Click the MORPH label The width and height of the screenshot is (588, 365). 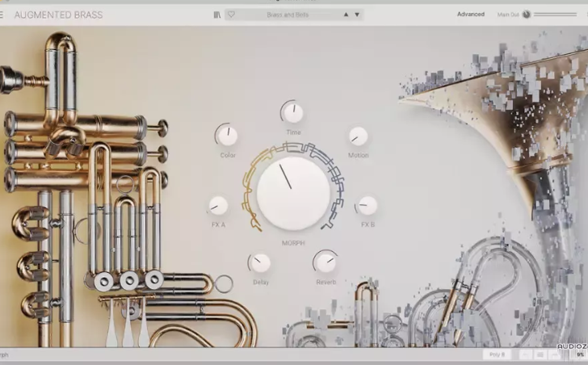pyautogui.click(x=293, y=243)
